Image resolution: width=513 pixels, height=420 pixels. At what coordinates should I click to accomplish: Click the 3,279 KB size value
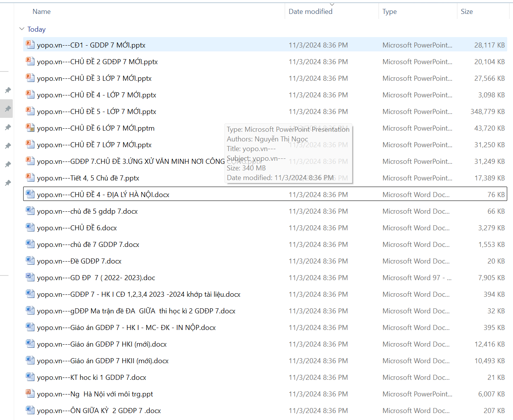pyautogui.click(x=491, y=228)
